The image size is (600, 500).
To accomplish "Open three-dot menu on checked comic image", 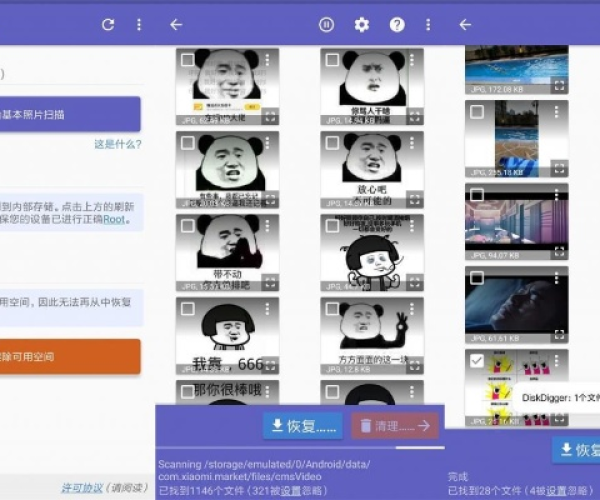I will [557, 360].
